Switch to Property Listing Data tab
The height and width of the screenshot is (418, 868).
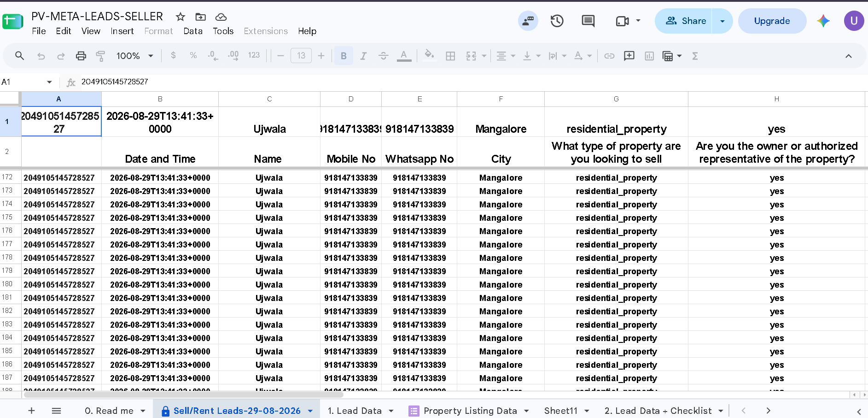[470, 411]
